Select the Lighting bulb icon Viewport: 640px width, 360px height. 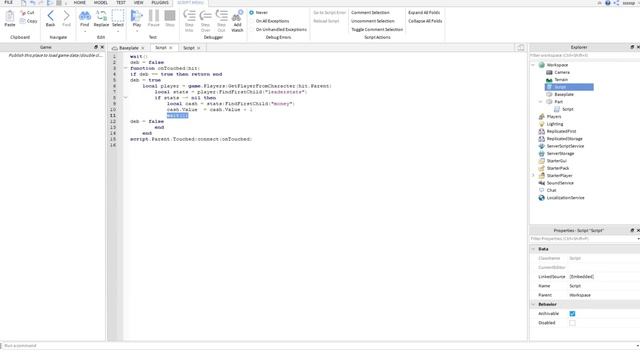tap(542, 124)
